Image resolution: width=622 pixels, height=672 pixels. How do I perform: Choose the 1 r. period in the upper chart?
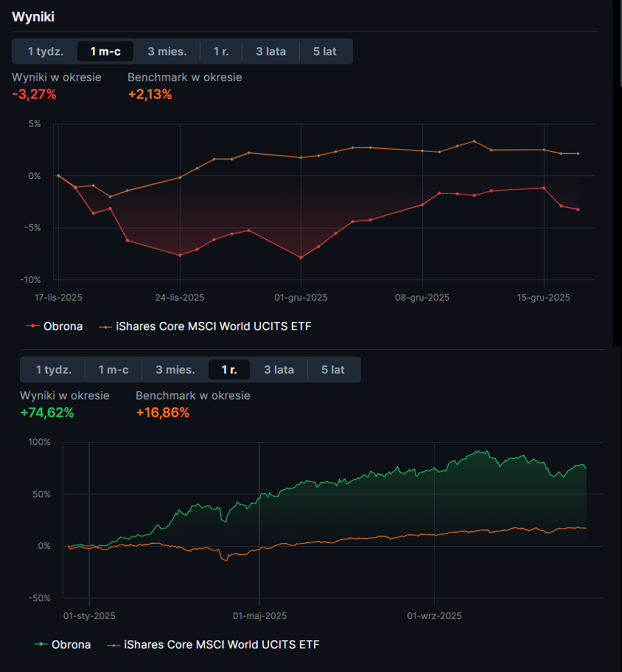[x=221, y=52]
